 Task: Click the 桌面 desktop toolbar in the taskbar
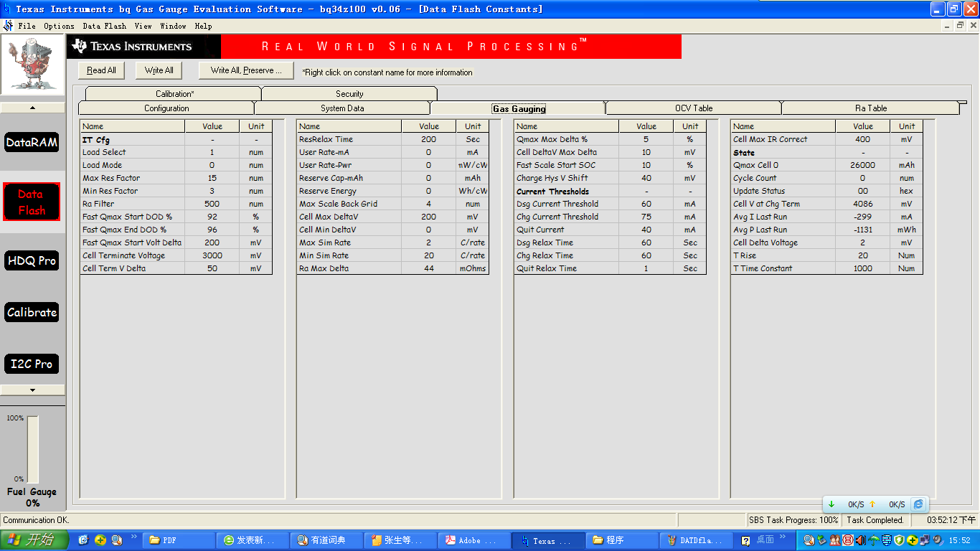coord(765,540)
